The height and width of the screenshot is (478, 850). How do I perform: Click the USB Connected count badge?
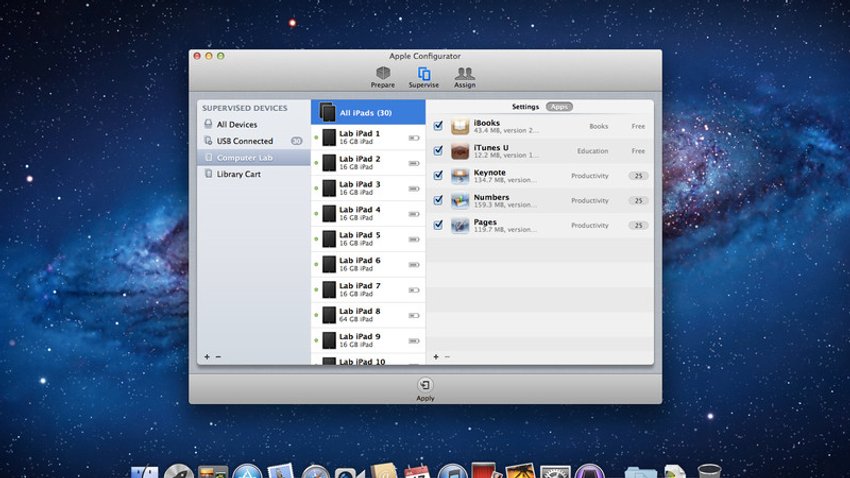pos(297,141)
